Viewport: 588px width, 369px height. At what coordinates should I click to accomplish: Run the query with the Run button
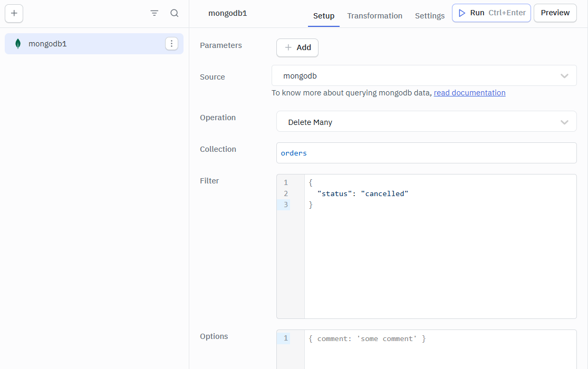491,13
